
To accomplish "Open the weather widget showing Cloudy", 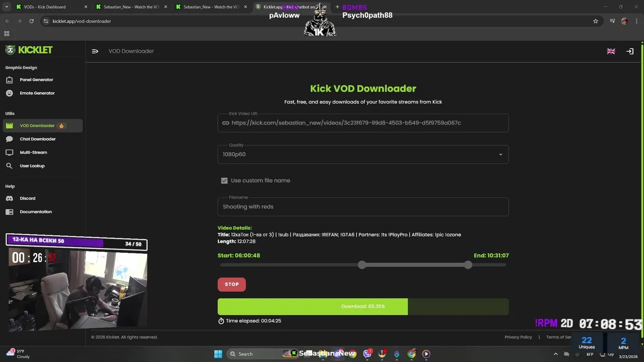I will [18, 353].
